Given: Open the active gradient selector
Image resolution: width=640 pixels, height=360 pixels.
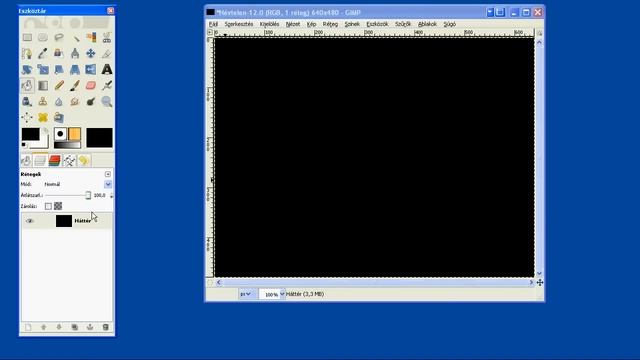Looking at the screenshot, I should point(67,145).
